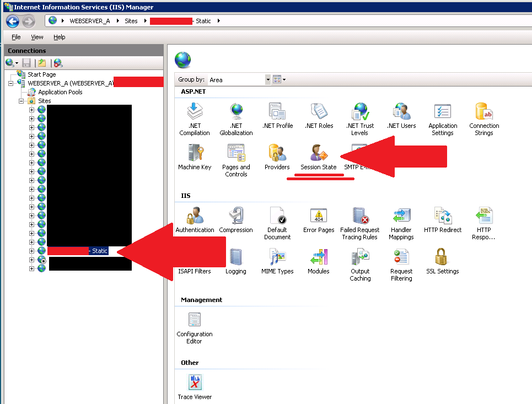Open the Logging feature
Screen dimensions: 532x404
[x=236, y=261]
